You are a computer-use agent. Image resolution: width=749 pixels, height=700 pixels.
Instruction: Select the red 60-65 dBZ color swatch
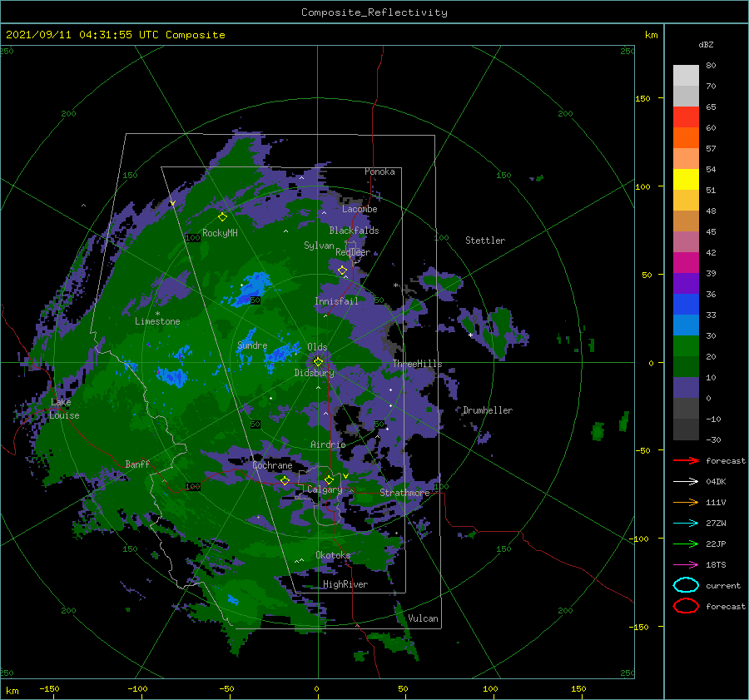tap(686, 117)
